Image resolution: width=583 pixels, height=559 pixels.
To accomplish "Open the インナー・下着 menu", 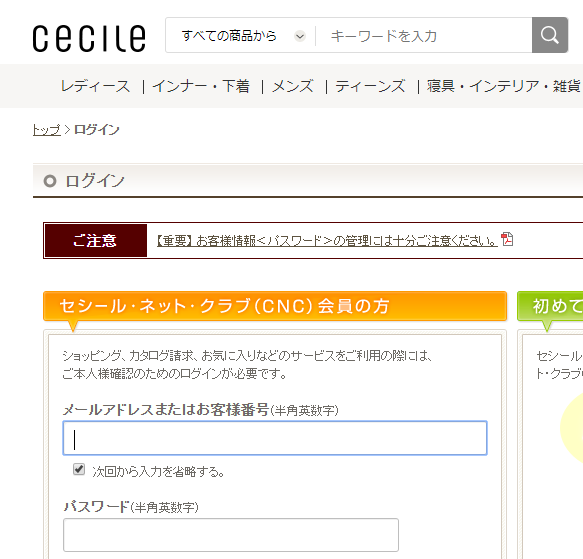I will [x=201, y=86].
